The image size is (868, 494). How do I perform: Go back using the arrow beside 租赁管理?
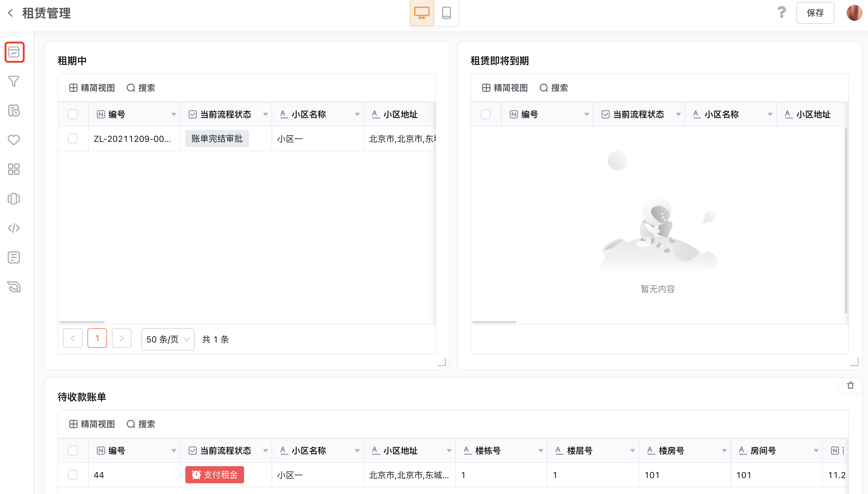point(10,13)
